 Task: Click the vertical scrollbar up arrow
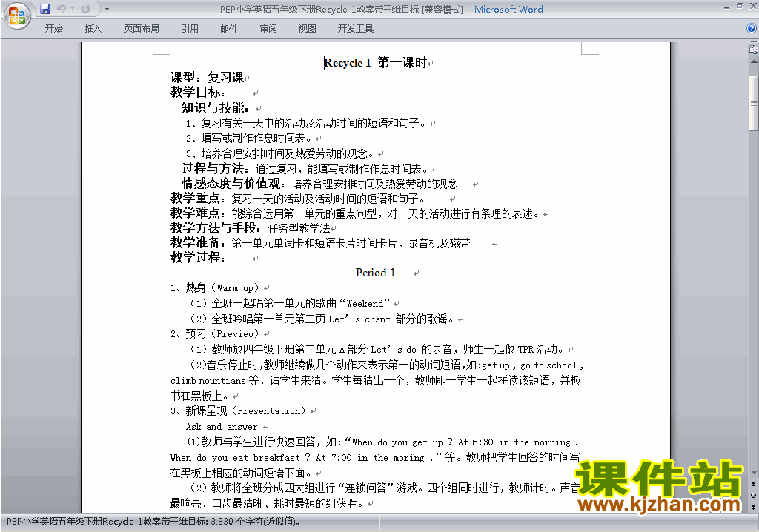click(753, 62)
